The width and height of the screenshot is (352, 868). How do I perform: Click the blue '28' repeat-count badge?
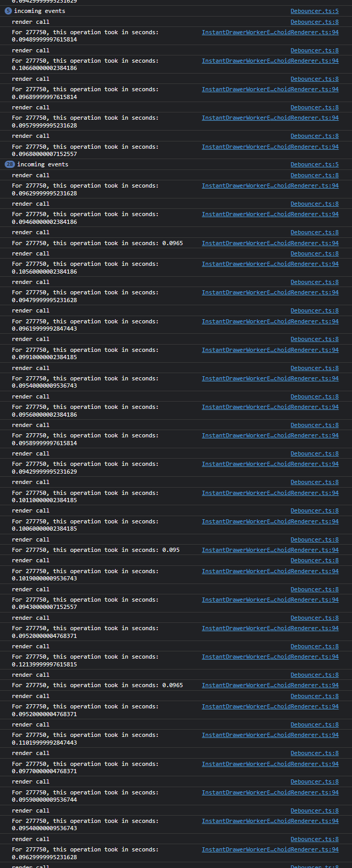click(10, 164)
